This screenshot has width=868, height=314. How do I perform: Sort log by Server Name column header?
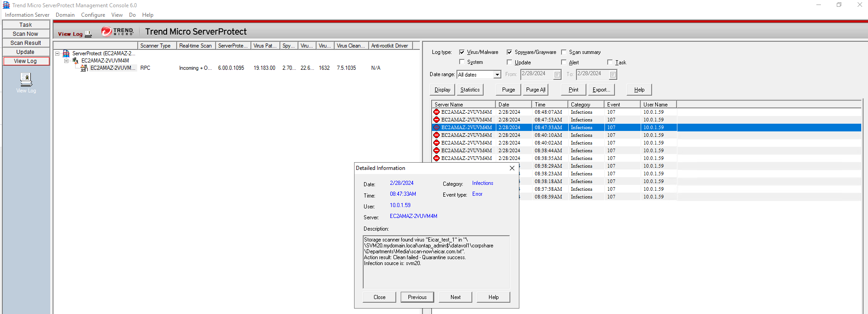coord(464,105)
